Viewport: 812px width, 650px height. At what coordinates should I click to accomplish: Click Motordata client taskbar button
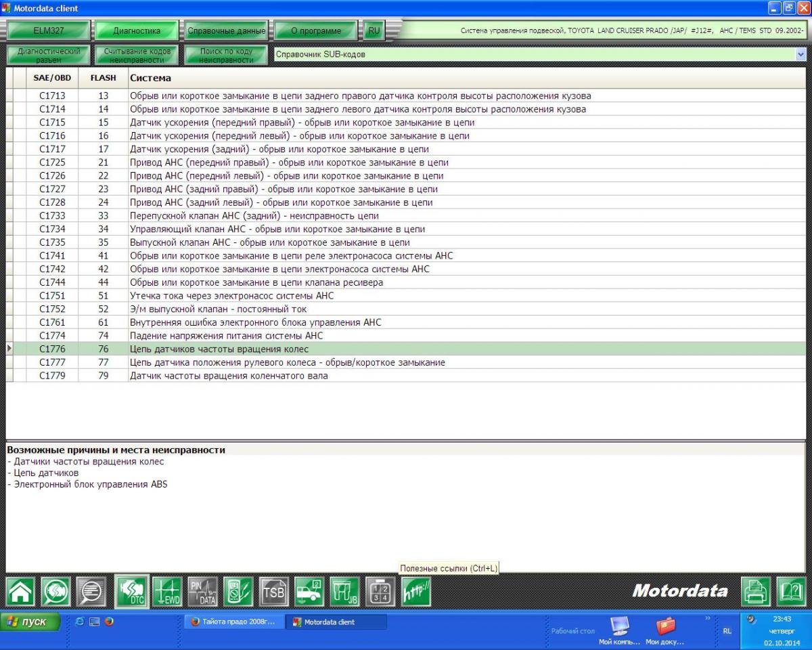coord(336,622)
